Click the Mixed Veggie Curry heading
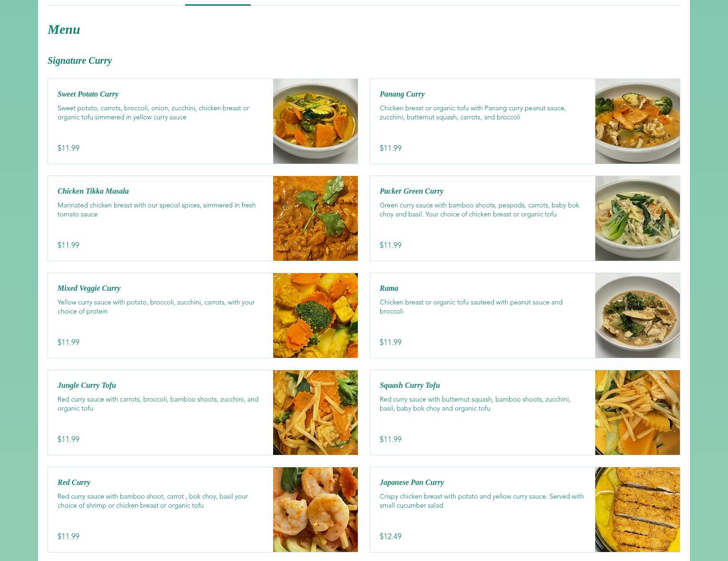 coord(89,288)
